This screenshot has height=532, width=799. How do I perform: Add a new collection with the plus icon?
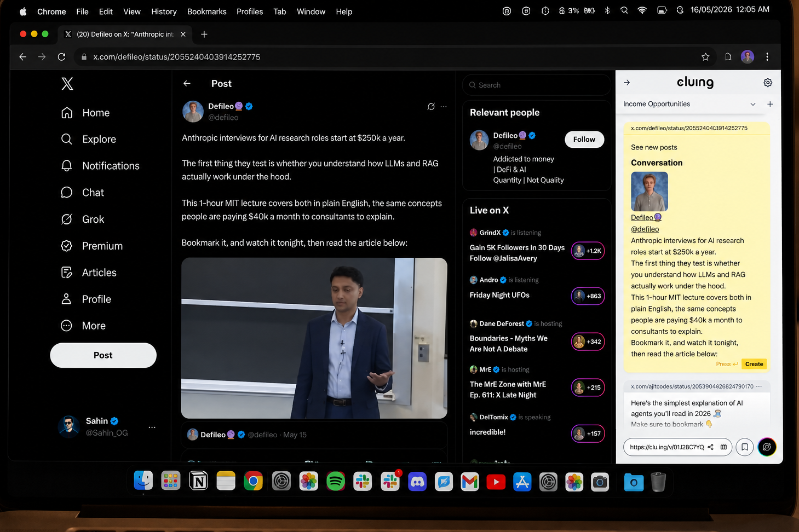point(770,104)
